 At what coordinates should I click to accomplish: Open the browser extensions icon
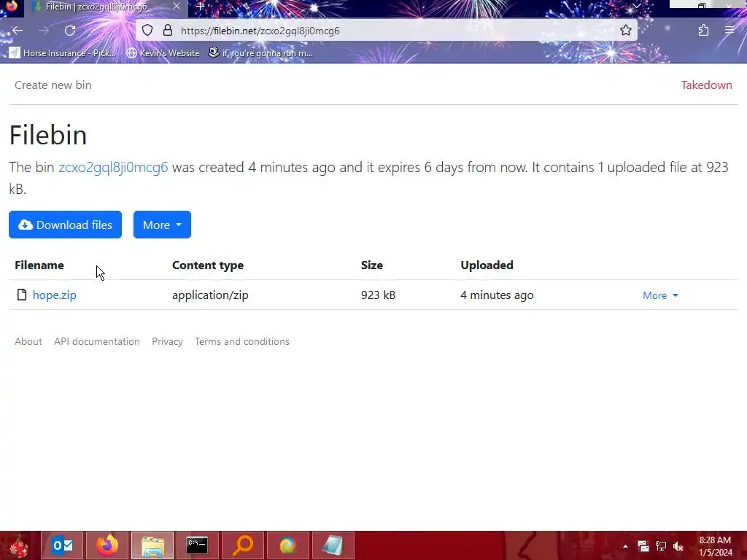[704, 31]
